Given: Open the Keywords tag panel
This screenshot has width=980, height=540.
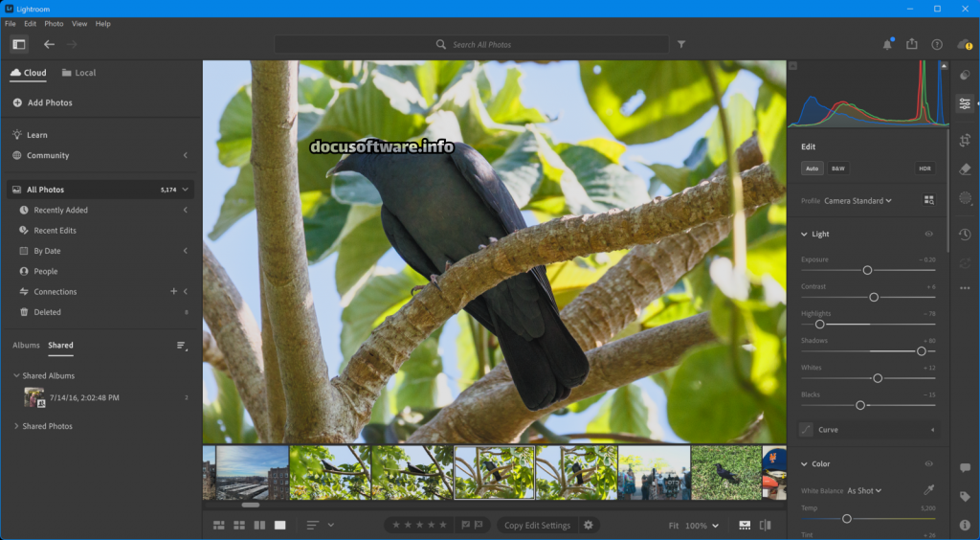Looking at the screenshot, I should [965, 497].
